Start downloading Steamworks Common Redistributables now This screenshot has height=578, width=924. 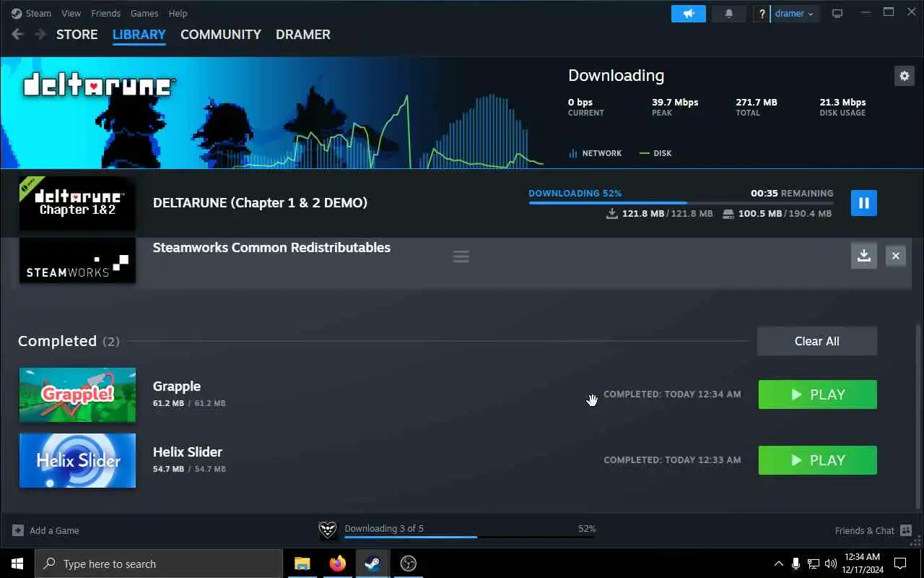863,256
